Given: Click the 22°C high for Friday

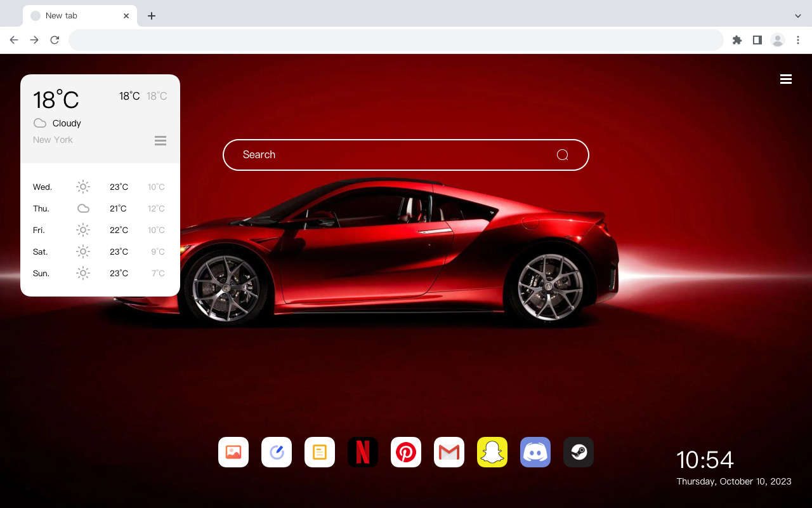Looking at the screenshot, I should tap(119, 230).
